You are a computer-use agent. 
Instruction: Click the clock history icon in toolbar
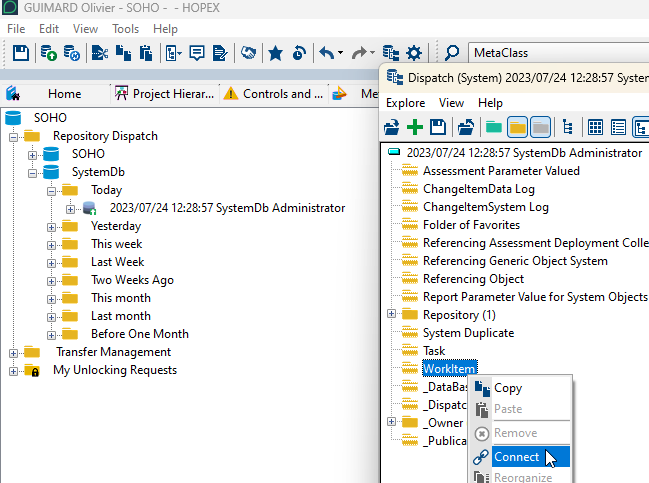click(x=299, y=53)
